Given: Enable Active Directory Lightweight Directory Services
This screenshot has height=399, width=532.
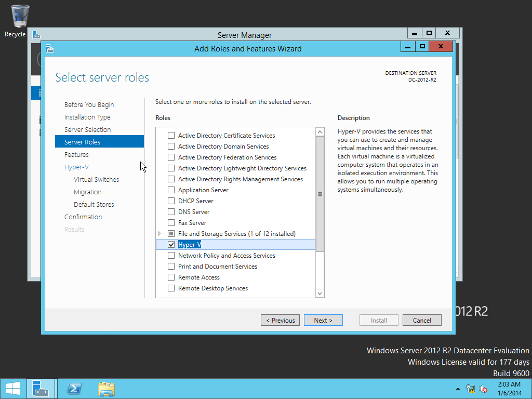Looking at the screenshot, I should tap(171, 168).
